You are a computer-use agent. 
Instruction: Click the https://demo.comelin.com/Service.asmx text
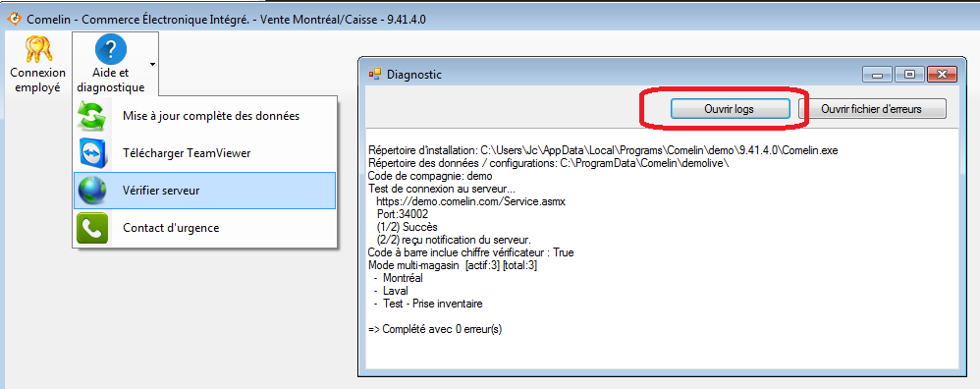pyautogui.click(x=471, y=202)
